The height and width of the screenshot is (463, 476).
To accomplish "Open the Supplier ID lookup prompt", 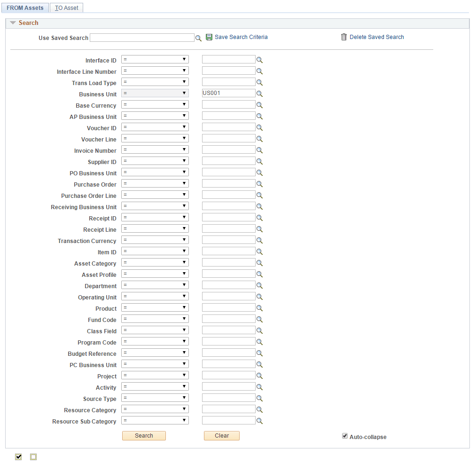I will coord(259,161).
